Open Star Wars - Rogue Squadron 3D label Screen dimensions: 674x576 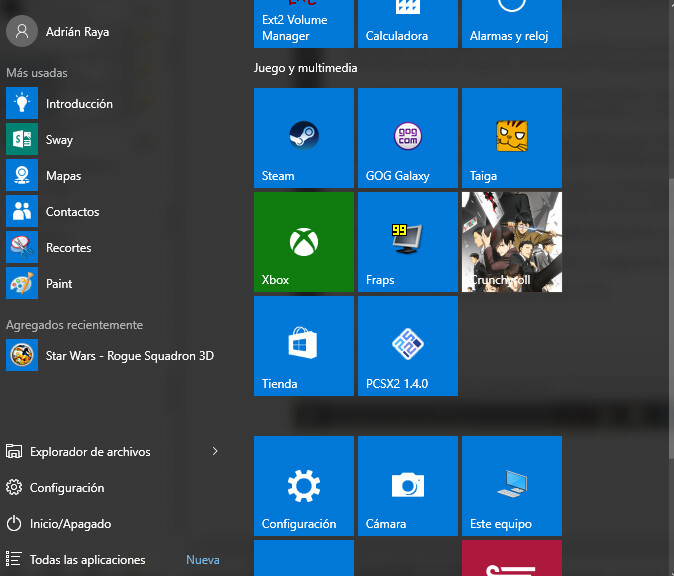click(129, 356)
